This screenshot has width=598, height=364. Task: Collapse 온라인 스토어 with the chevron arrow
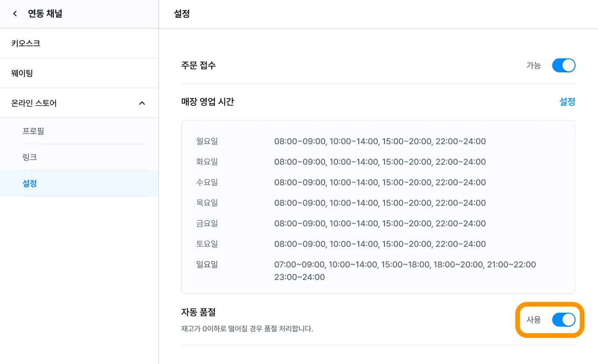[142, 103]
